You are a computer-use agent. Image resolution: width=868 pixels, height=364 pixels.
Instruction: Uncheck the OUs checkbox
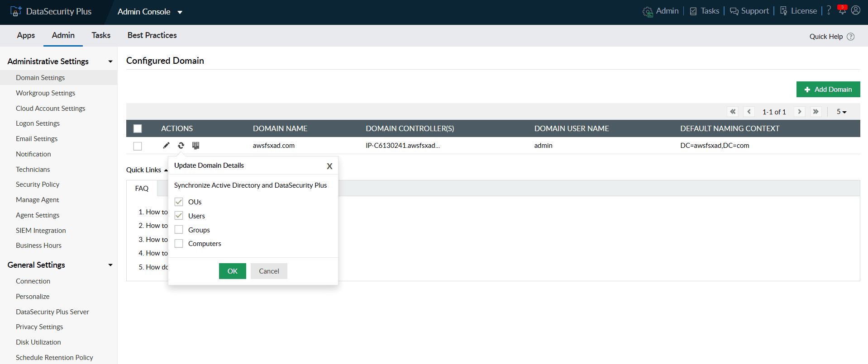coord(179,202)
